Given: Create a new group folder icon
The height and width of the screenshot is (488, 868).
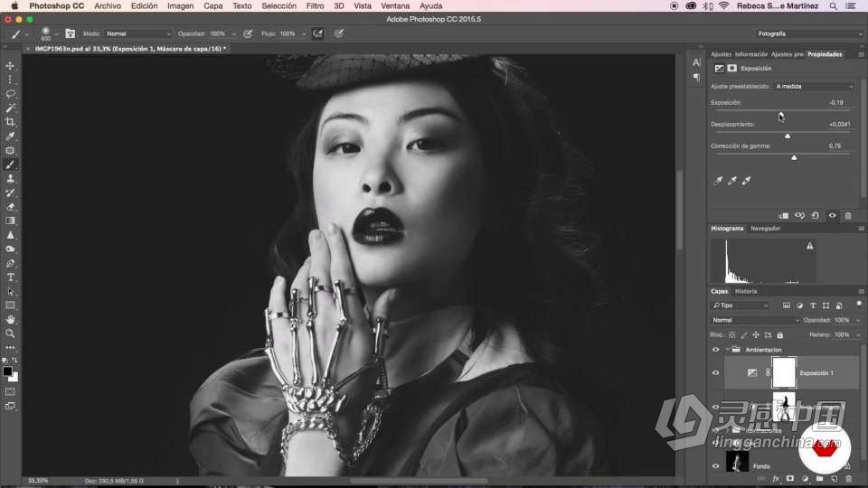Looking at the screenshot, I should [x=819, y=479].
